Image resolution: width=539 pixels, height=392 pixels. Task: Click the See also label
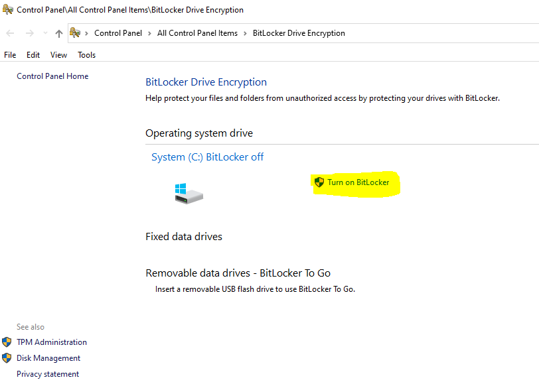[31, 327]
